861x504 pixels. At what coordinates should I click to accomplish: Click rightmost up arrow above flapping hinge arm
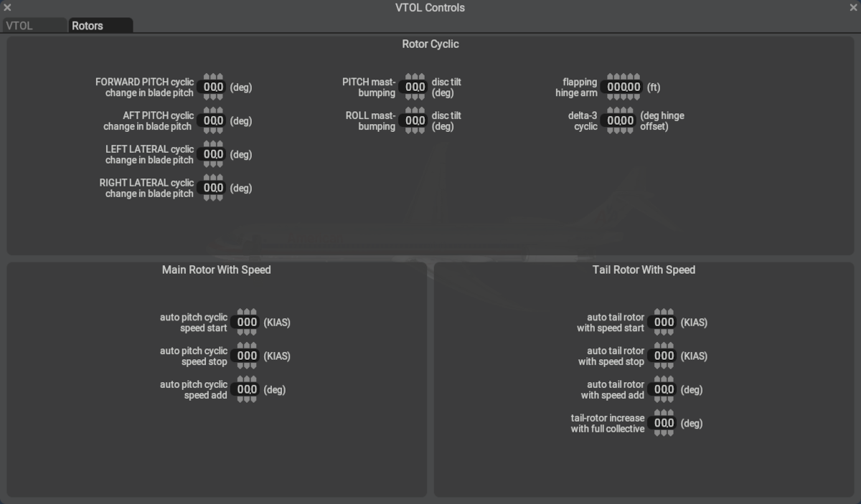point(636,77)
